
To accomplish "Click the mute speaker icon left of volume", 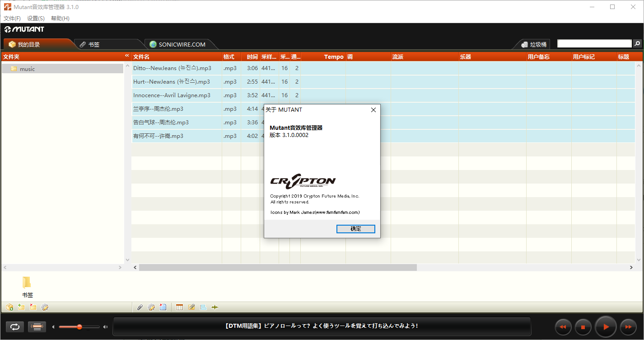I will click(x=53, y=327).
